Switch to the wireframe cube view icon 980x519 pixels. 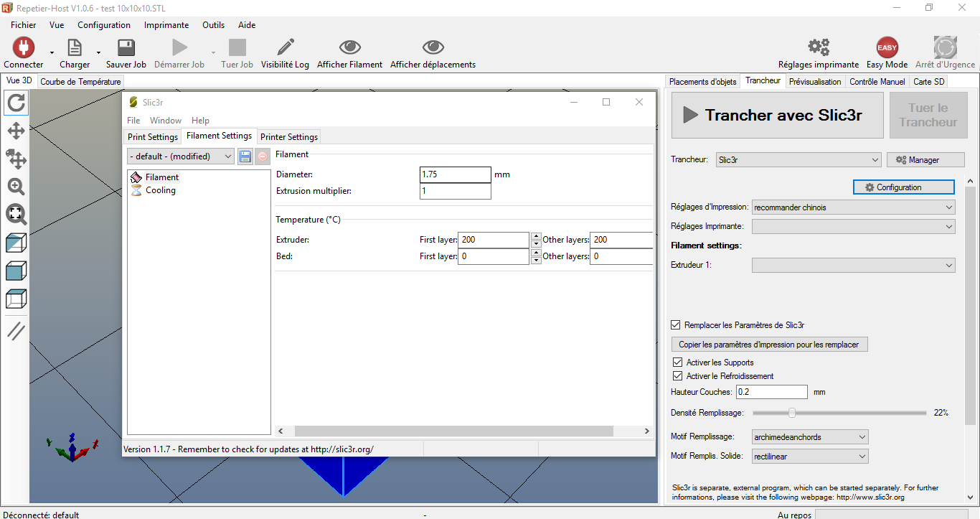click(16, 298)
